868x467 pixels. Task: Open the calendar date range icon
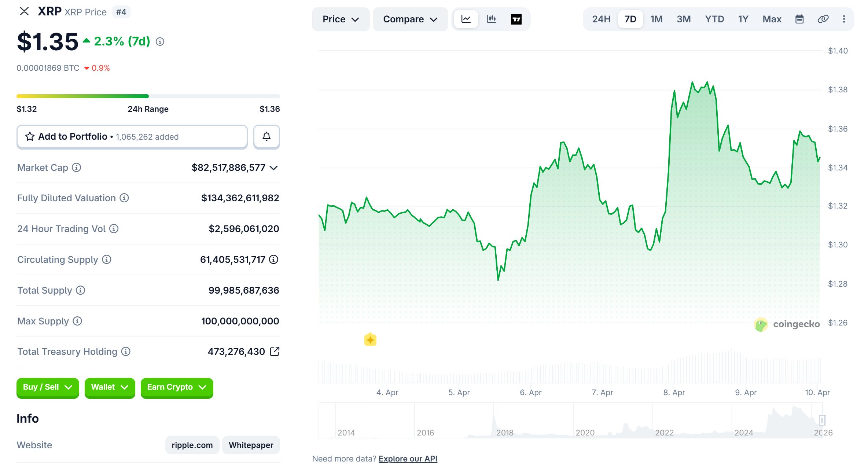800,19
